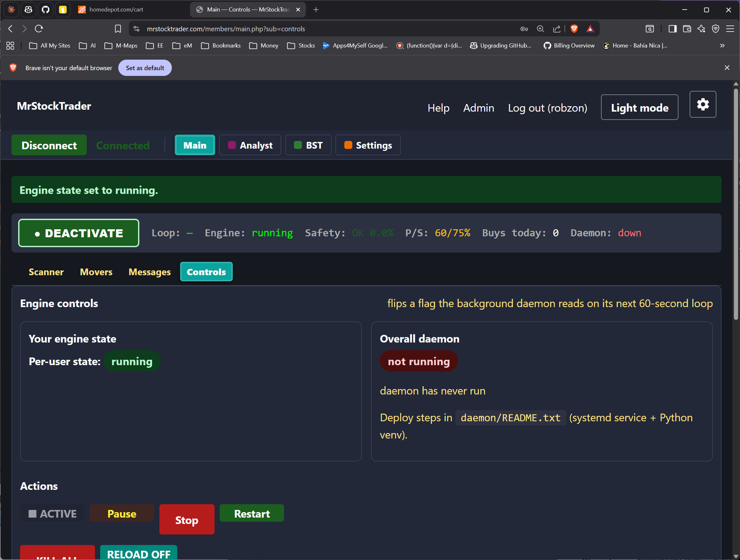Click Set as default browser button

[145, 68]
